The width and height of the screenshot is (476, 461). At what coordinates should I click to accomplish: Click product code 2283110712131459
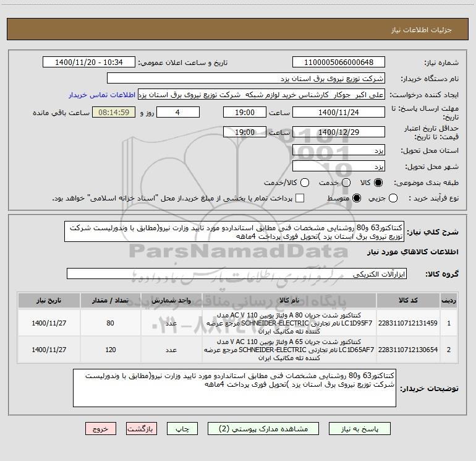tap(408, 323)
